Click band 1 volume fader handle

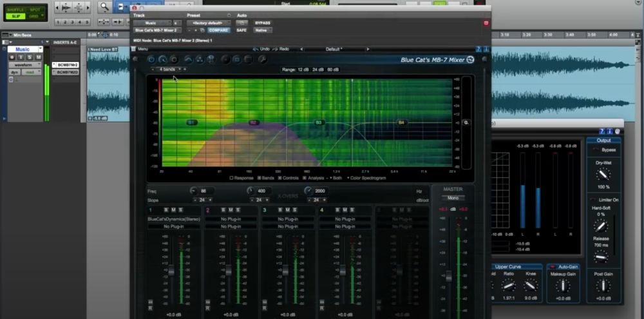171,270
